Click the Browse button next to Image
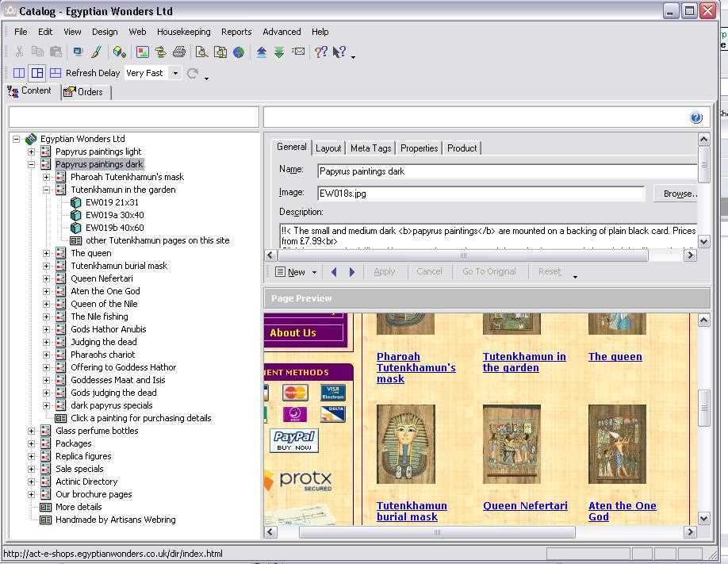The image size is (728, 564). [679, 194]
